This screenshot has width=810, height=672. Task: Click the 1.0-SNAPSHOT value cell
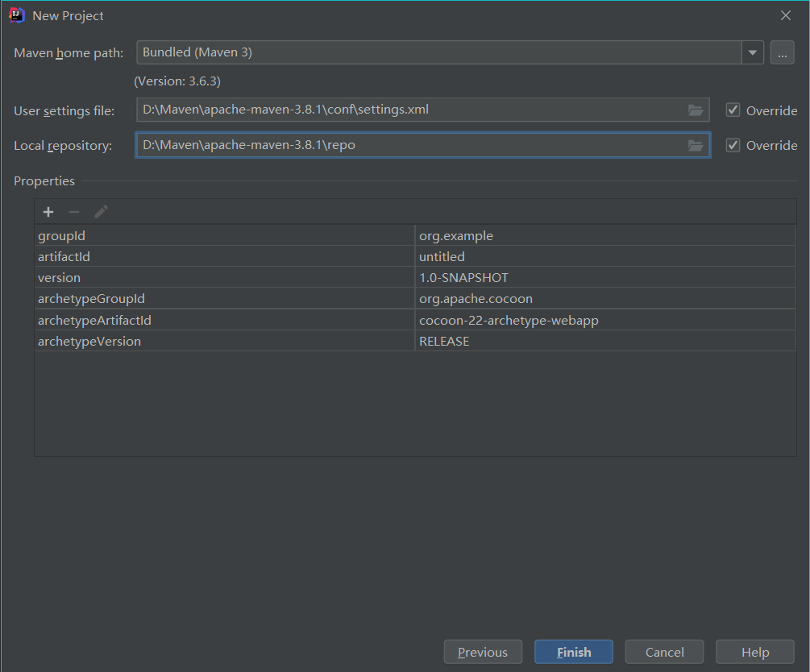605,278
